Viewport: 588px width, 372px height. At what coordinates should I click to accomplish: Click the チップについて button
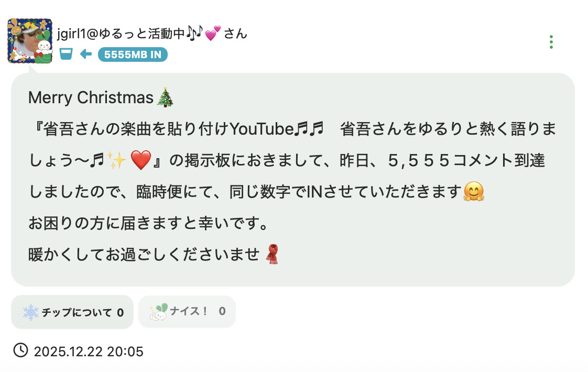[x=72, y=312]
